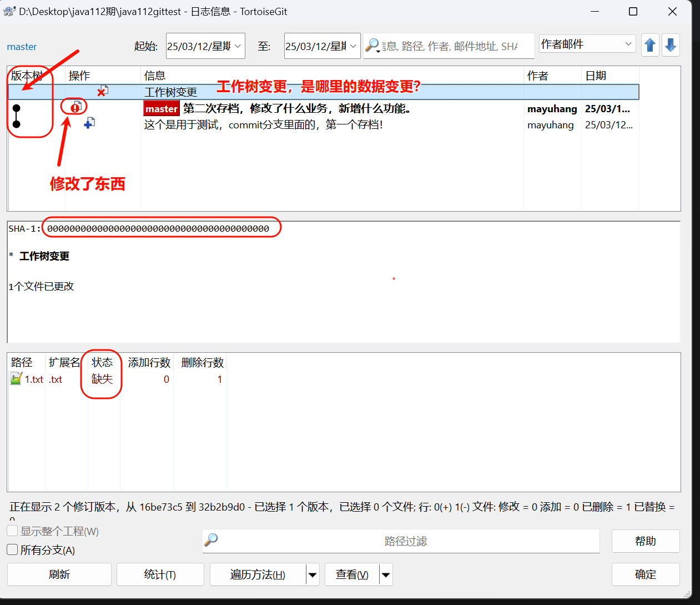Click the 1.txt file icon
This screenshot has height=605, width=700.
pos(16,379)
